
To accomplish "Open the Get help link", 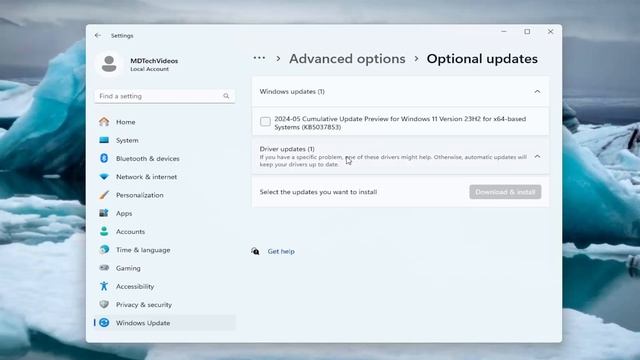I will (281, 251).
